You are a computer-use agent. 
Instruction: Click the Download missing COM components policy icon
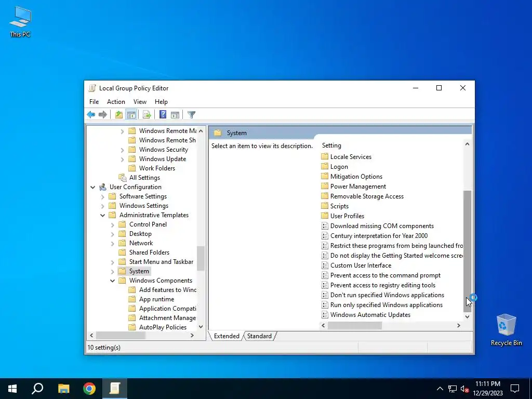pyautogui.click(x=325, y=226)
